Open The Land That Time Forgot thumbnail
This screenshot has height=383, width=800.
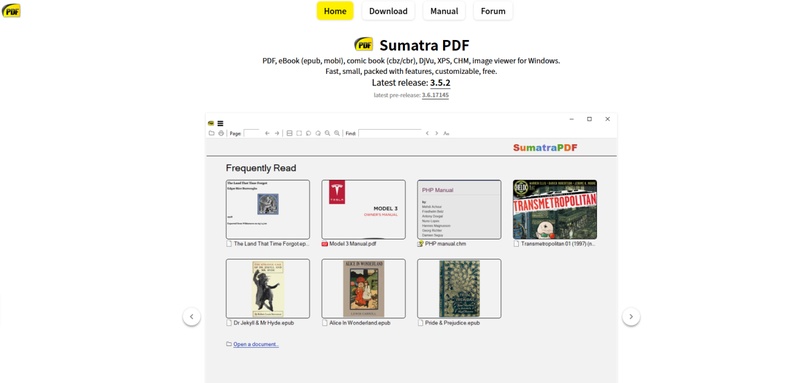[268, 209]
